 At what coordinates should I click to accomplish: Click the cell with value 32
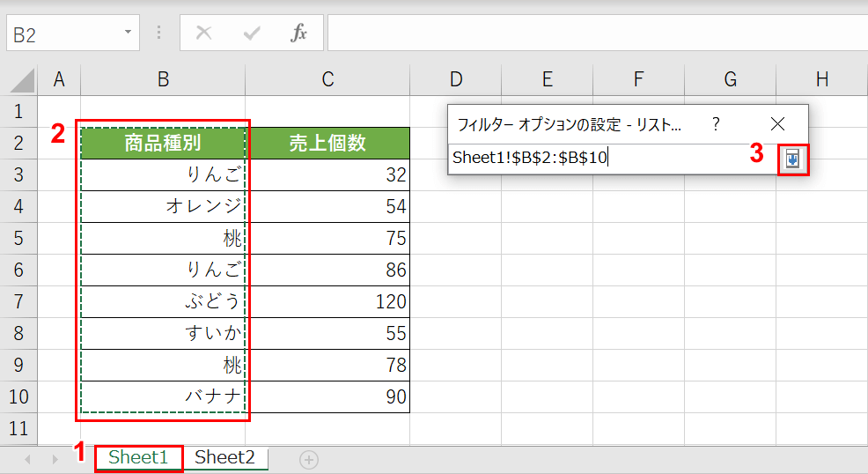click(x=327, y=174)
